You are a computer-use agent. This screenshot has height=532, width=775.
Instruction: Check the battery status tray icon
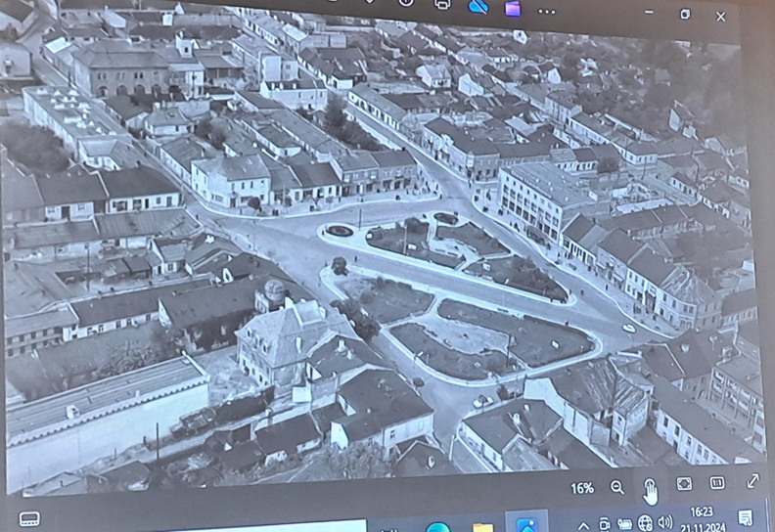click(624, 524)
